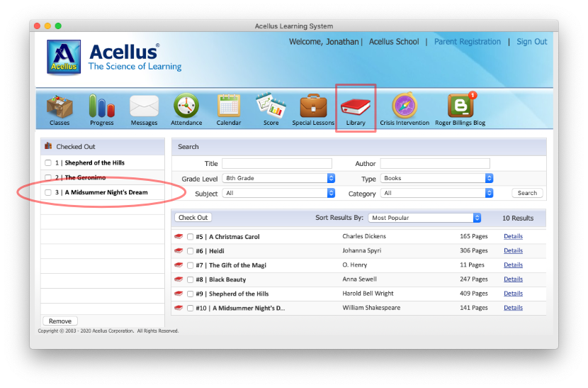Tick the checked-out Shepherd of the Hills checkbox
The width and height of the screenshot is (588, 388).
click(48, 162)
